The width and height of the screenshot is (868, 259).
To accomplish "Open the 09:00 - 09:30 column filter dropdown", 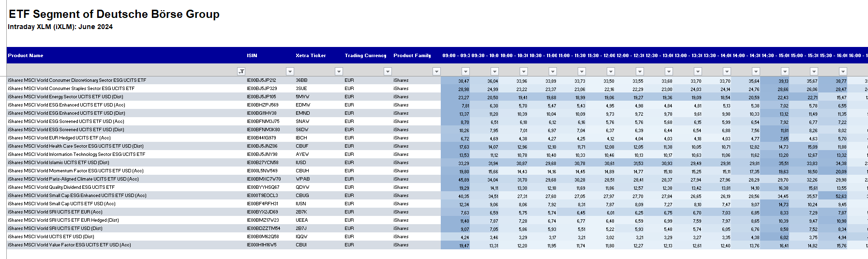I will pyautogui.click(x=465, y=71).
